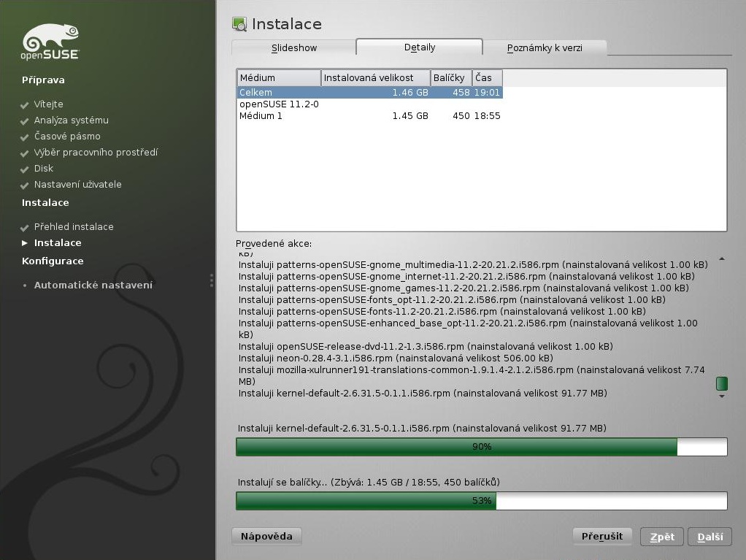Click the checkmark beside Přehled instalace
Image resolution: width=746 pixels, height=560 pixels.
pyautogui.click(x=25, y=227)
